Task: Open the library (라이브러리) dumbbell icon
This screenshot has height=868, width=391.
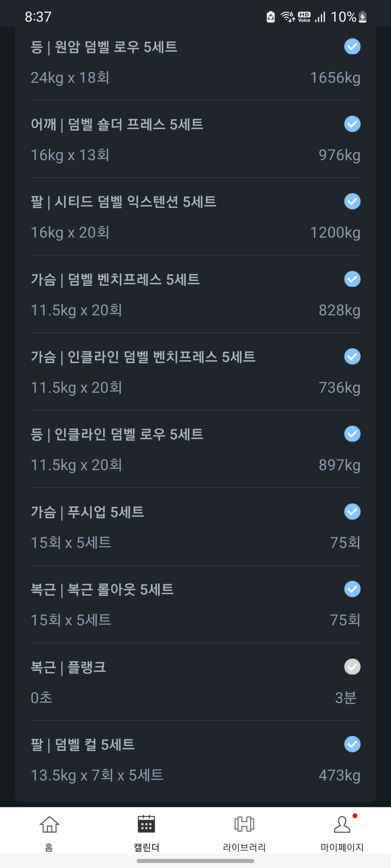Action: pos(244,824)
